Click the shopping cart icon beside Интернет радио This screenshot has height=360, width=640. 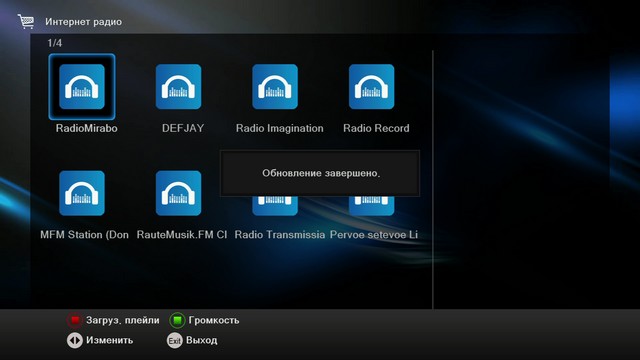point(26,21)
